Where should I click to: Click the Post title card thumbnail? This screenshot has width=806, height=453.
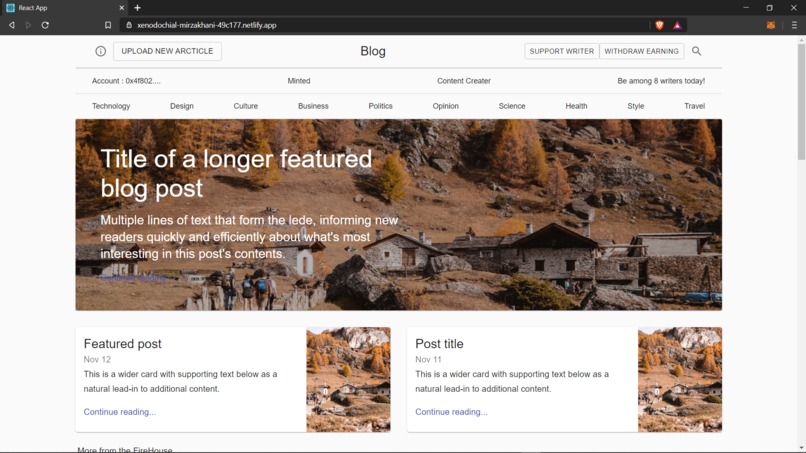click(x=680, y=379)
